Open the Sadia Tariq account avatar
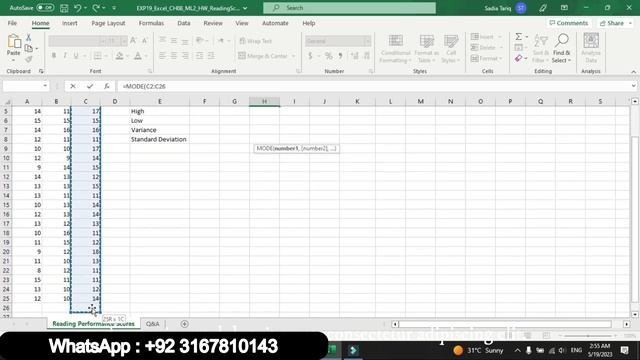This screenshot has width=640, height=360. tap(521, 8)
